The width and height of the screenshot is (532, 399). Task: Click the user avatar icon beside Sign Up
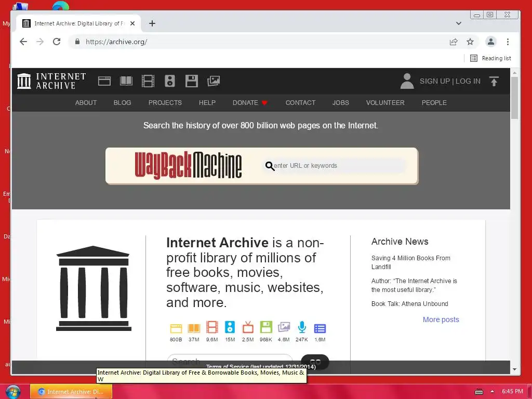(x=407, y=81)
